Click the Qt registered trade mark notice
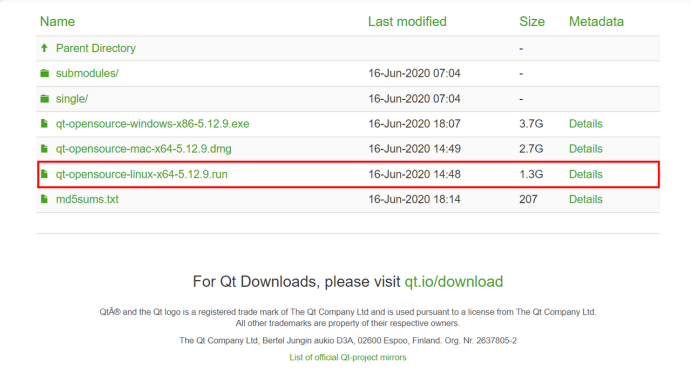Screen dimensions: 692x374 click(x=348, y=312)
